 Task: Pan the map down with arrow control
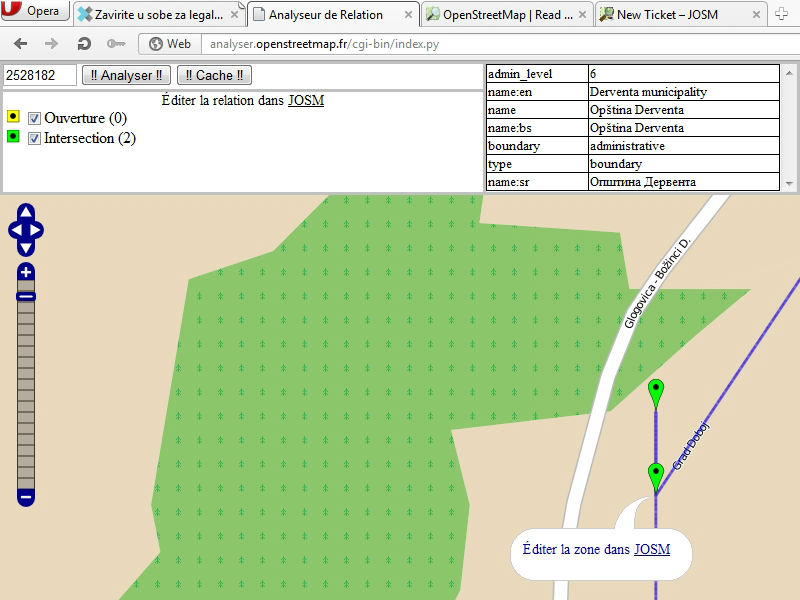(x=26, y=246)
